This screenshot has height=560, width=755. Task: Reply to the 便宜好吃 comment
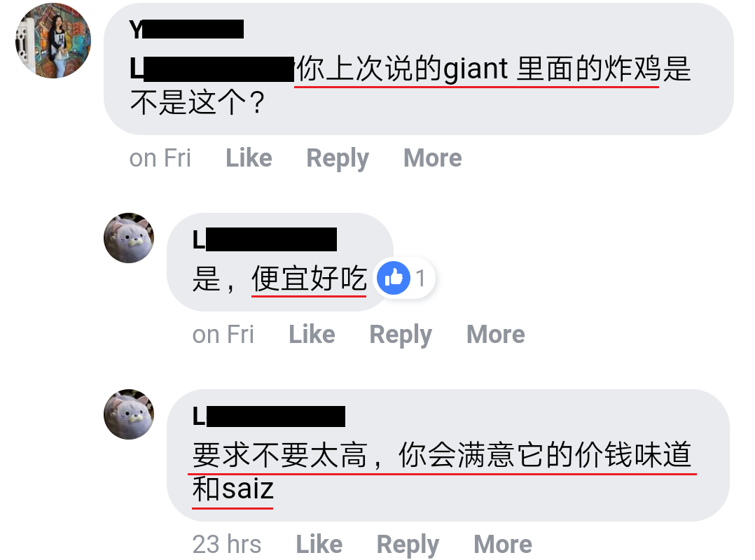tap(401, 335)
